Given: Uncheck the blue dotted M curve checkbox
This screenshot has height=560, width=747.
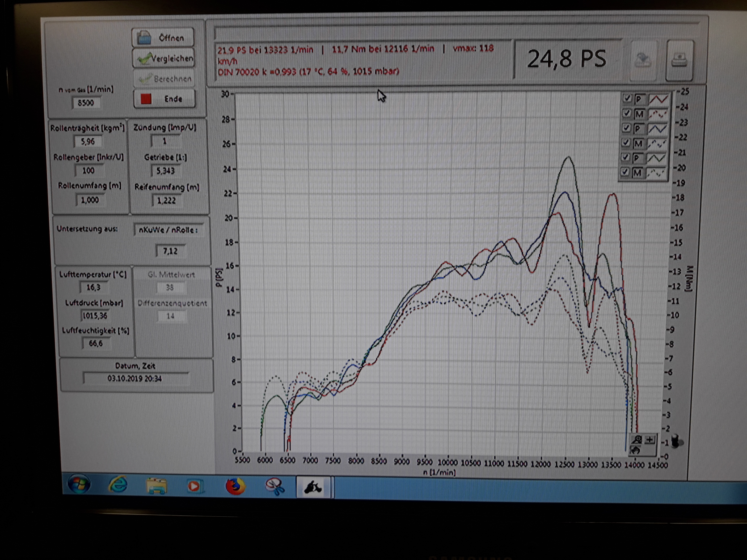Looking at the screenshot, I should tap(626, 143).
